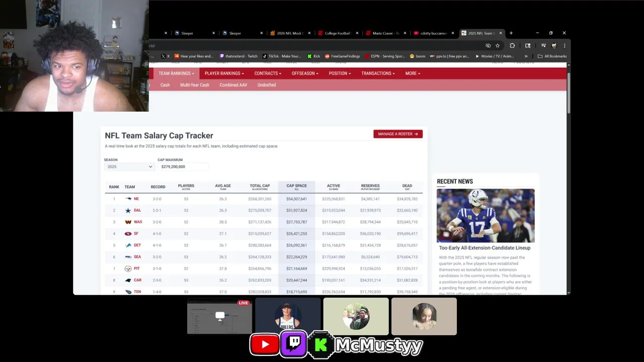Click the Patriots logo in the NE row

pos(128,199)
